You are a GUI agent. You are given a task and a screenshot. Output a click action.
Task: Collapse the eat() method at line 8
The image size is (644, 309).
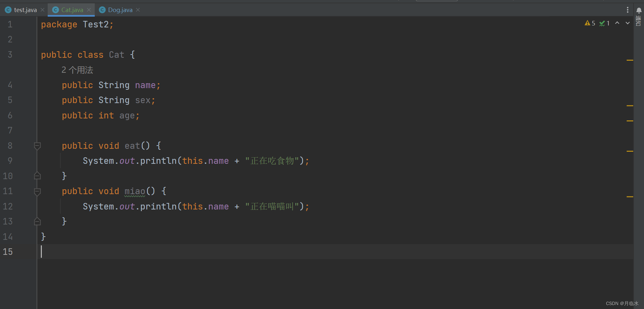click(37, 146)
